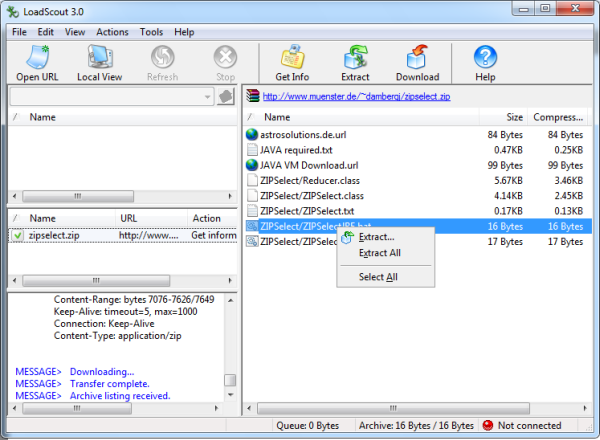600x440 pixels.
Task: Choose Extract All from the context menu
Action: coord(386,253)
